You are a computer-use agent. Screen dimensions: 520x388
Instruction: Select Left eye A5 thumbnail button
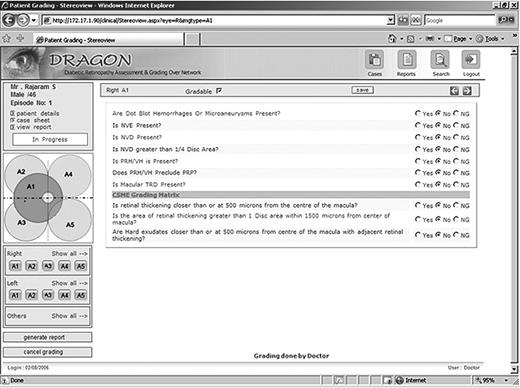point(81,295)
